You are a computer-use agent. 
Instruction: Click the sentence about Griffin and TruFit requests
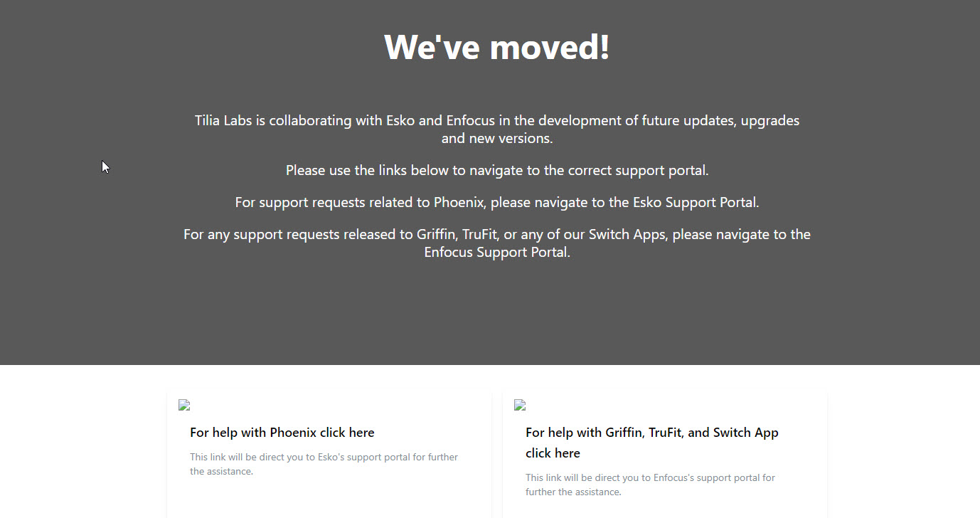point(496,235)
